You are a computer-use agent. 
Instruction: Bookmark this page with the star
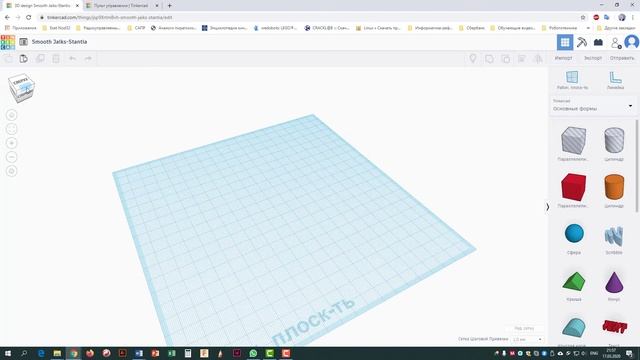pos(583,18)
